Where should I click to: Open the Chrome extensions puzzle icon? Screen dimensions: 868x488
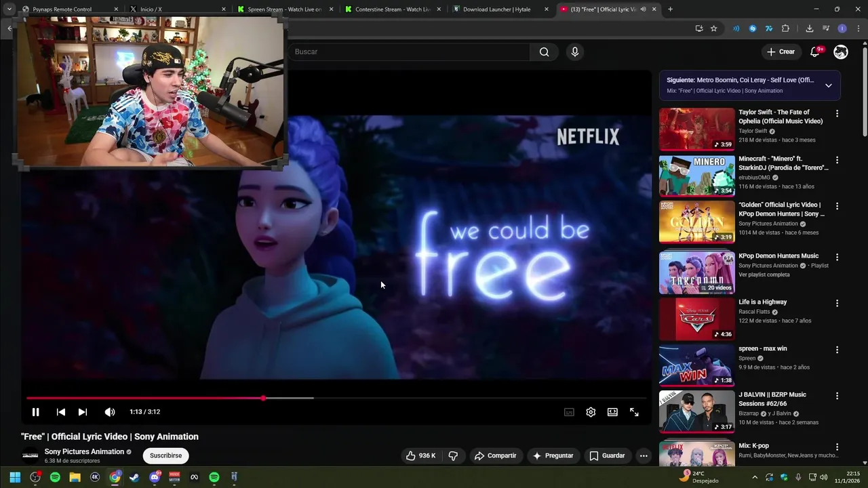click(x=785, y=28)
